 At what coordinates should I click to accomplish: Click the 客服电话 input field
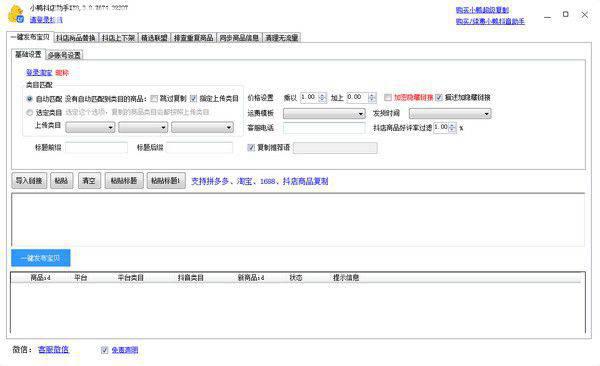[324, 128]
